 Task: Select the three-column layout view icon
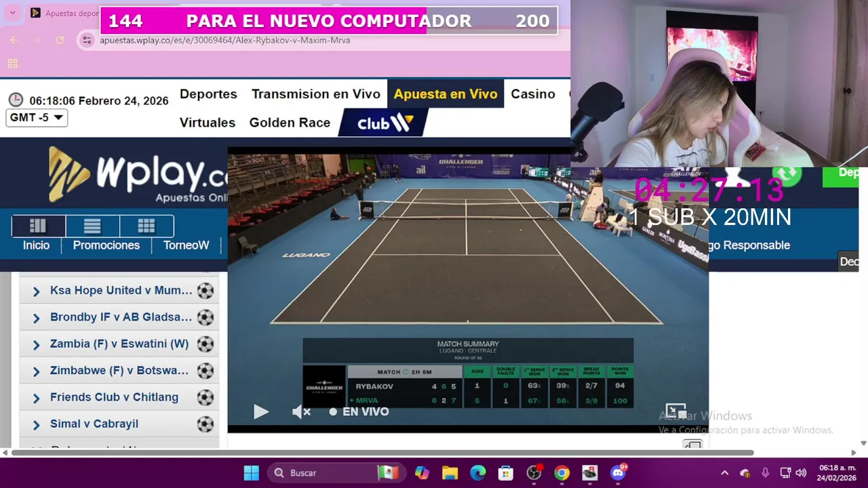38,226
